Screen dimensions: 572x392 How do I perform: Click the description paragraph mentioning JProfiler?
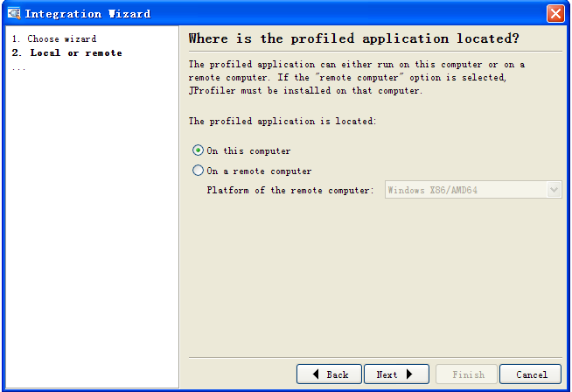coord(356,77)
